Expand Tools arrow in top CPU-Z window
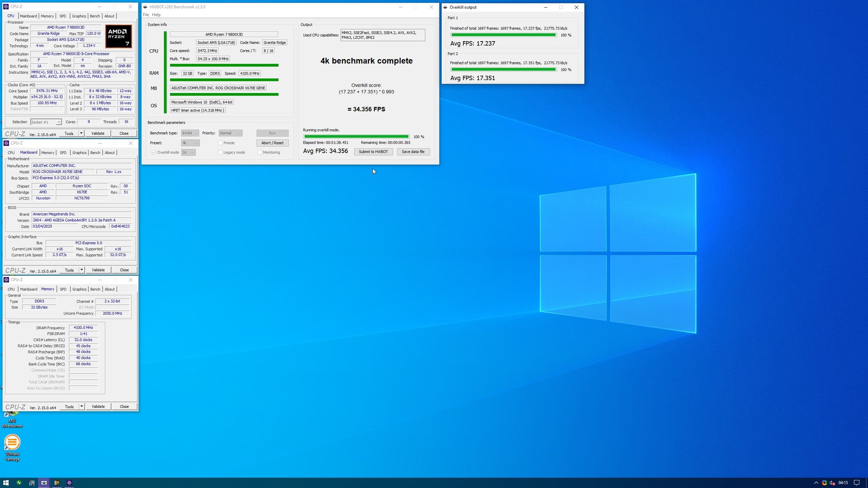The height and width of the screenshot is (488, 868). click(x=81, y=133)
